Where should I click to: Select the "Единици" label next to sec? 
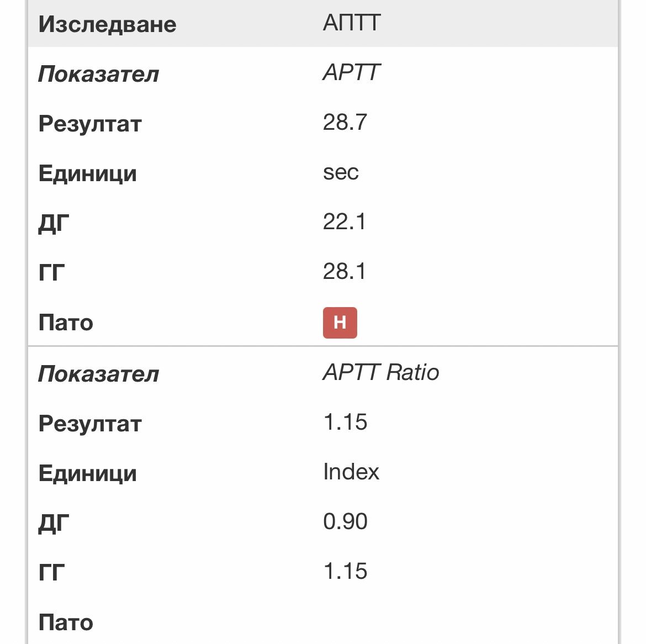(87, 173)
